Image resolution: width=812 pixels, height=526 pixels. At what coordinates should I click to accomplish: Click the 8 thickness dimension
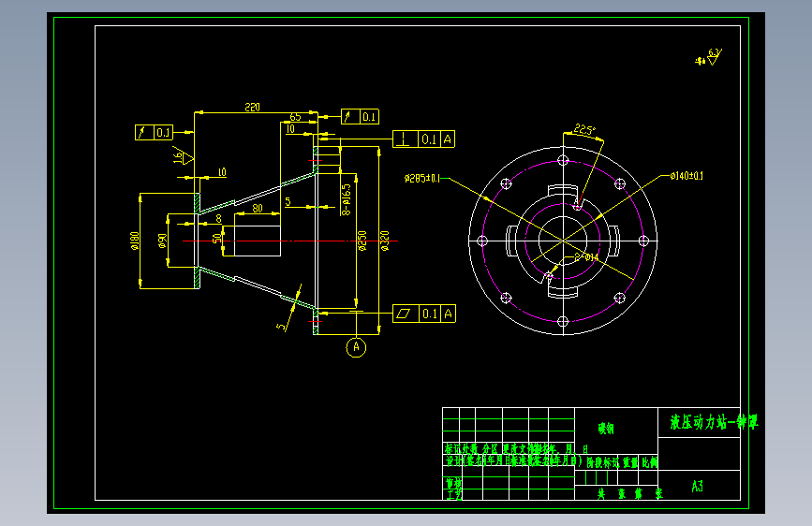click(x=218, y=219)
